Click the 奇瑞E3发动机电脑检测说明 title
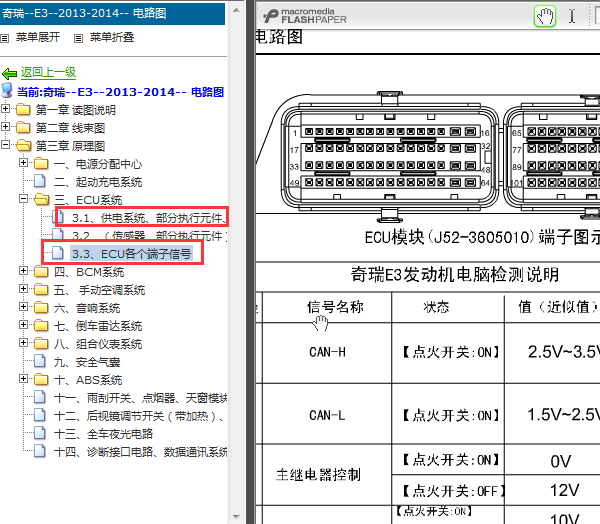 coord(455,274)
